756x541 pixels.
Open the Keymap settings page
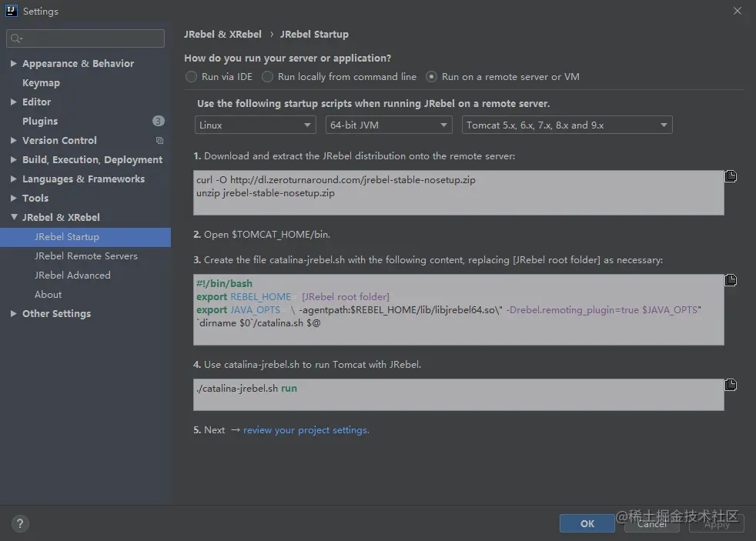(41, 83)
